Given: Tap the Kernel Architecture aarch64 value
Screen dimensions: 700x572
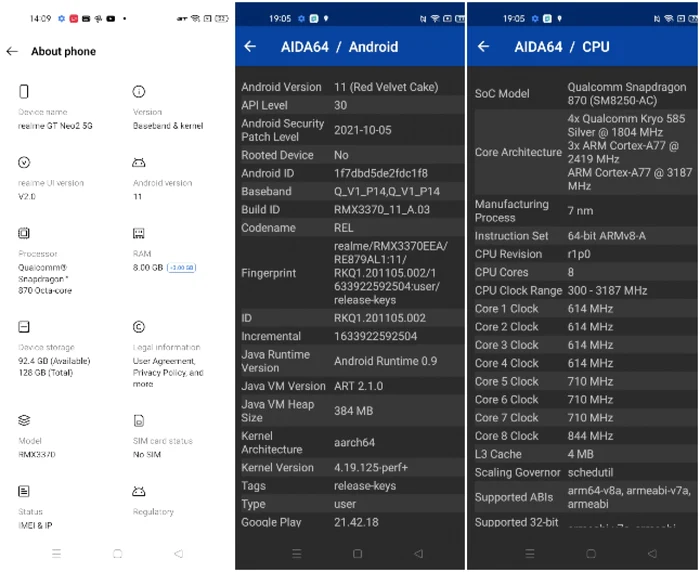Looking at the screenshot, I should click(354, 443).
